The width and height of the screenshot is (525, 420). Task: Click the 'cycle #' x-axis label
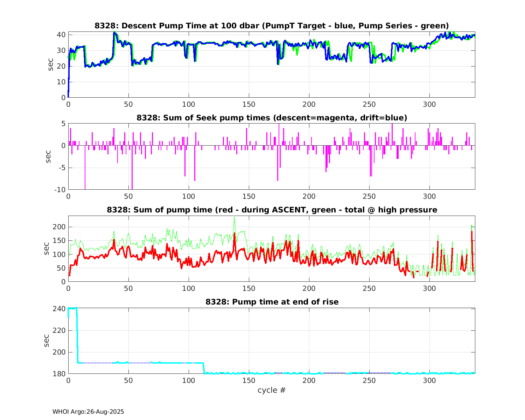[272, 390]
